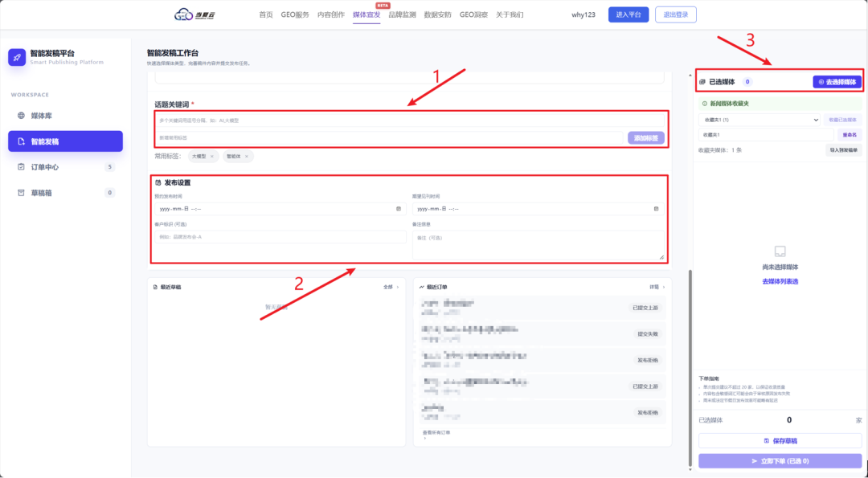Viewport: 868px width, 478px height.
Task: Open the 媒体宣发 nav item
Action: (366, 15)
